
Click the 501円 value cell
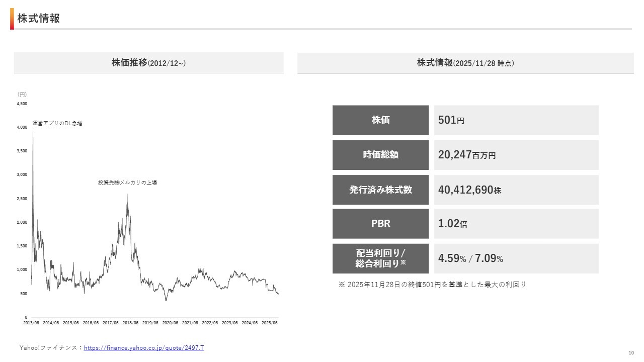[x=516, y=120]
